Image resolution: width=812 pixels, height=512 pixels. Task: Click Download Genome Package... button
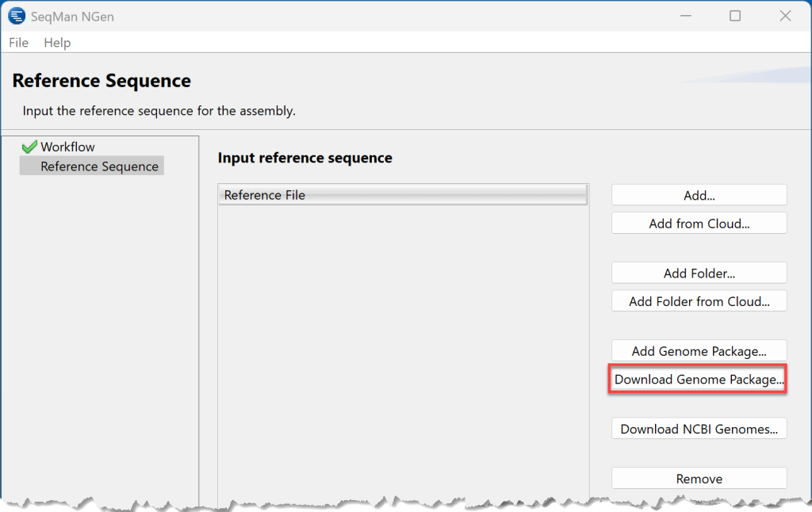698,379
